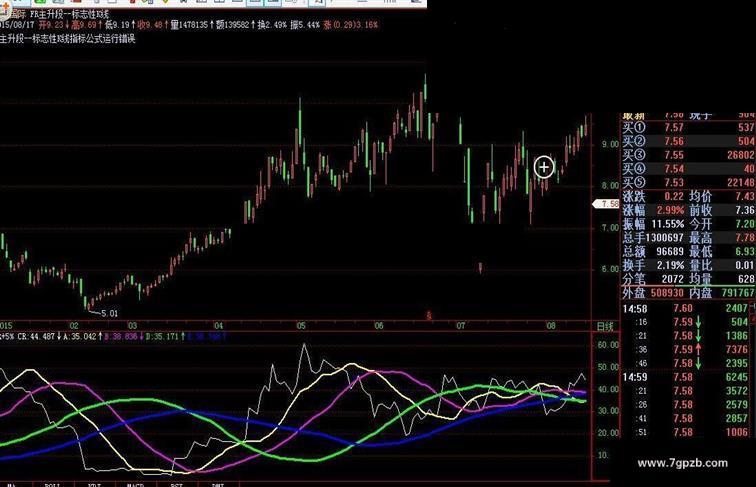The image size is (756, 487).
Task: Click the 总手 1300697 value
Action: click(x=664, y=238)
